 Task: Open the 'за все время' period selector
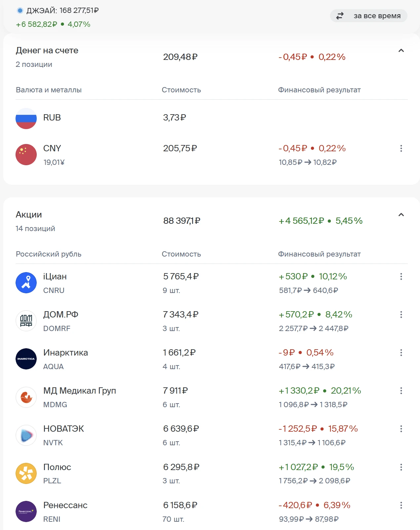click(x=368, y=16)
